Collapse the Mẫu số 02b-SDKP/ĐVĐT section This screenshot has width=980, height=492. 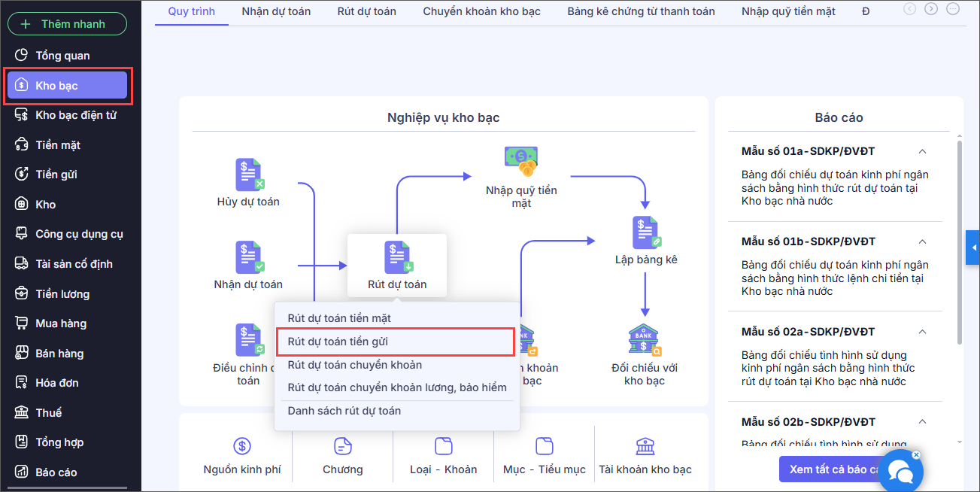pyautogui.click(x=923, y=422)
